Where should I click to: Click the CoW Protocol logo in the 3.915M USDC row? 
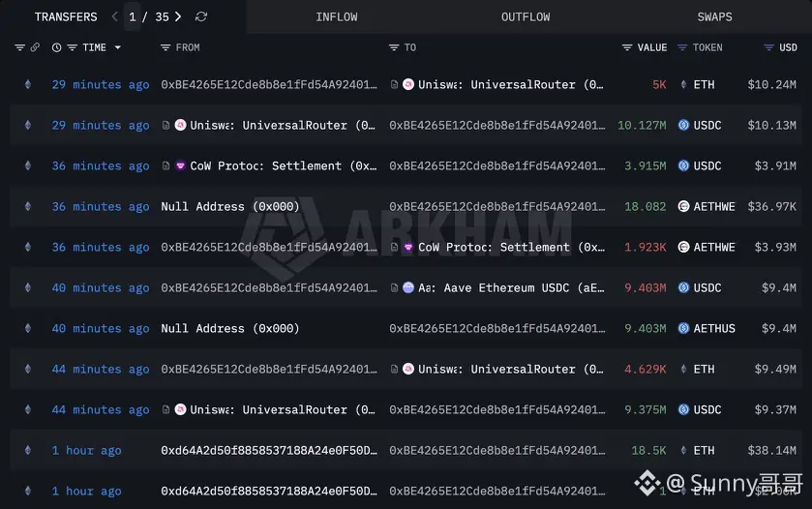180,165
